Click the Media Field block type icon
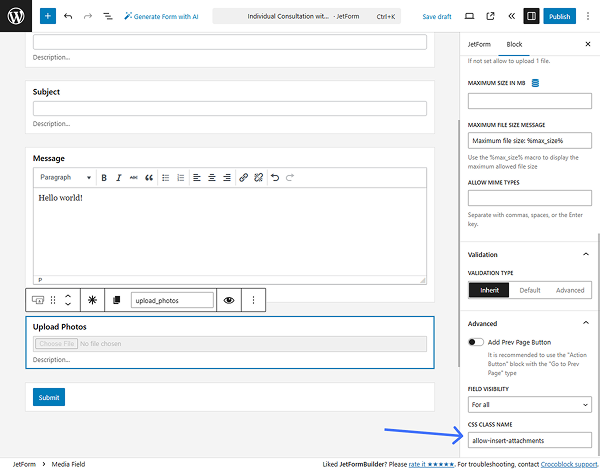This screenshot has width=600, height=470. (38, 300)
